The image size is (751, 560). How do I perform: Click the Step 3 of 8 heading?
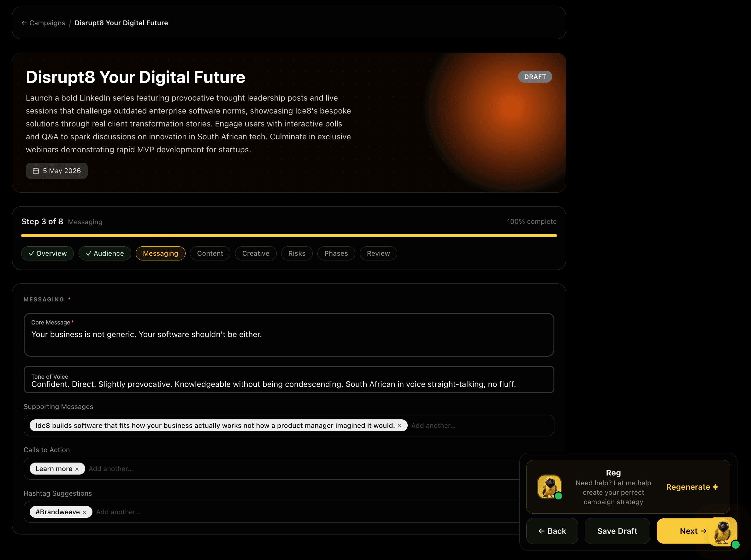pyautogui.click(x=42, y=221)
